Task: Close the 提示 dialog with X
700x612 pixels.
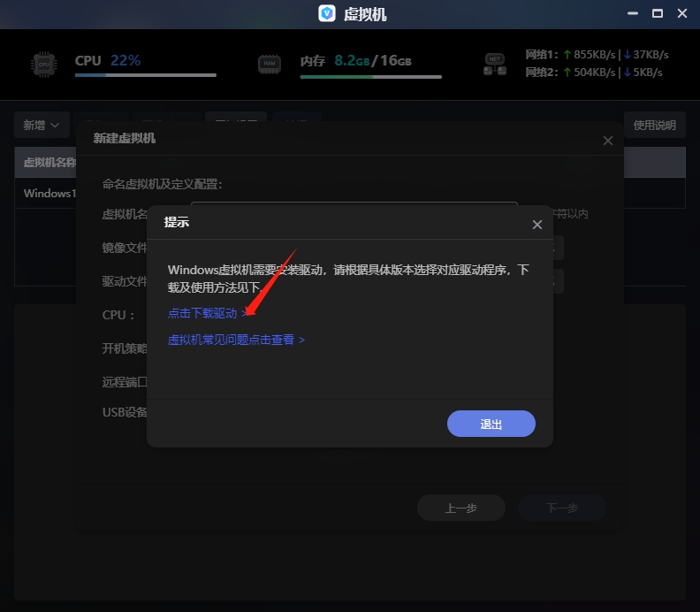Action: click(x=537, y=225)
